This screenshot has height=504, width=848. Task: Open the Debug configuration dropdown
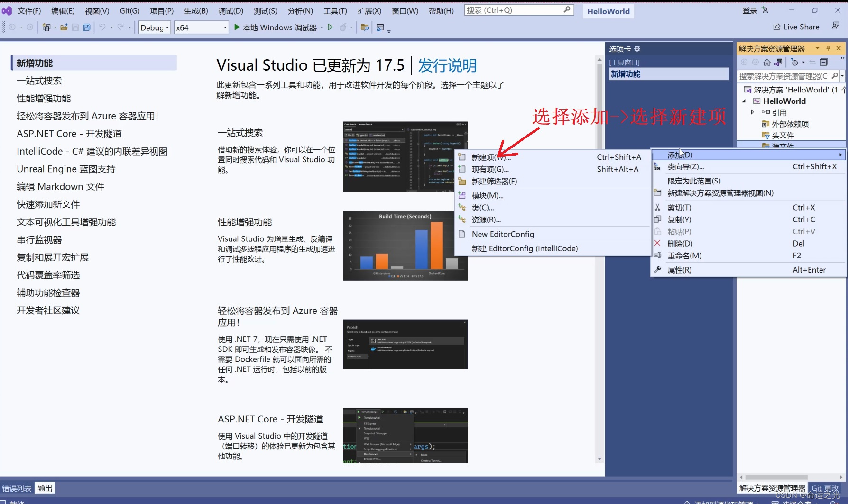[154, 27]
